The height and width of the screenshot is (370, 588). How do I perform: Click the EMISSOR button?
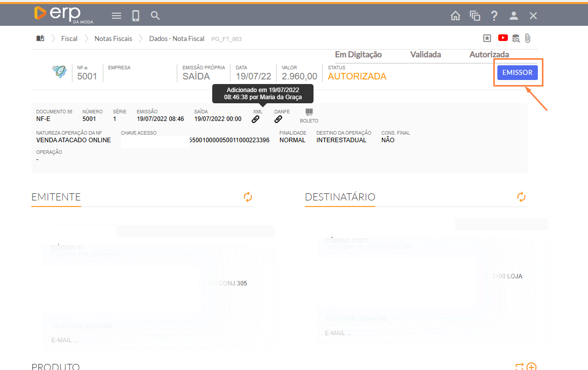[517, 72]
